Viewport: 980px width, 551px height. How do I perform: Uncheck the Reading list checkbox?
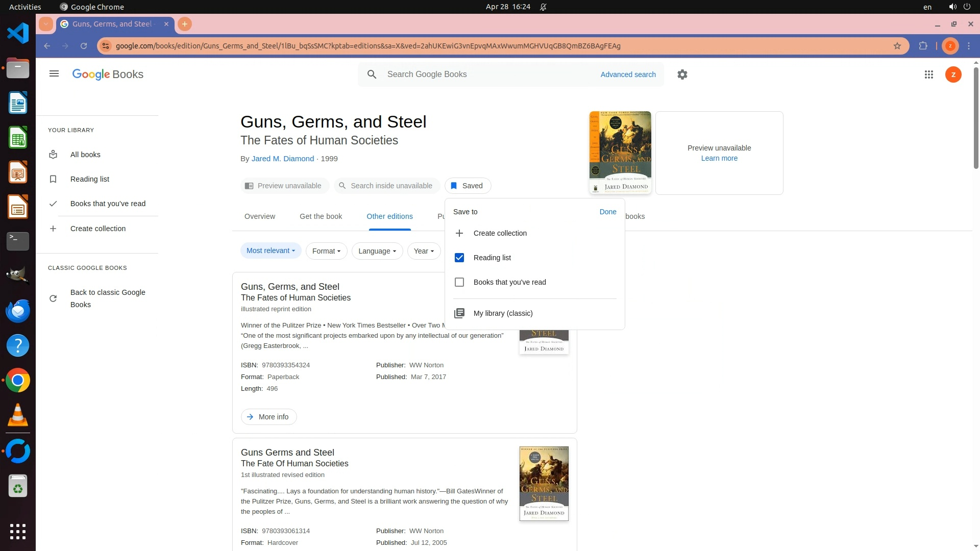point(459,258)
